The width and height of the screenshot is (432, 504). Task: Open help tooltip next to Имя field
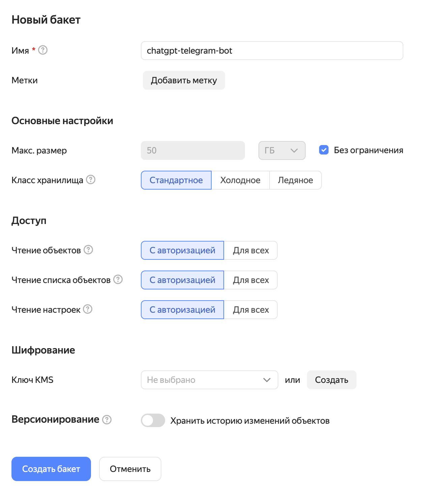(43, 50)
